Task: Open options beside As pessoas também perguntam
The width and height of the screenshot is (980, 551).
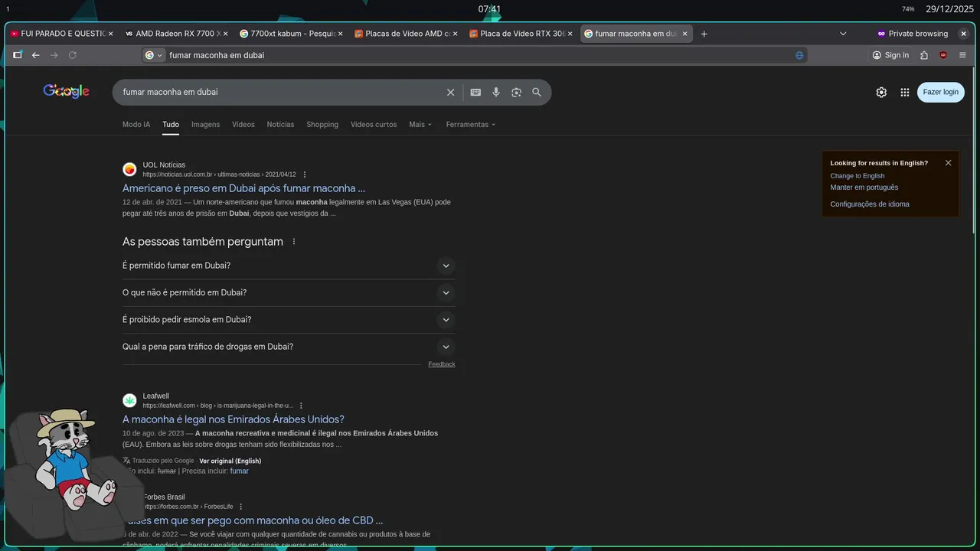Action: click(293, 242)
